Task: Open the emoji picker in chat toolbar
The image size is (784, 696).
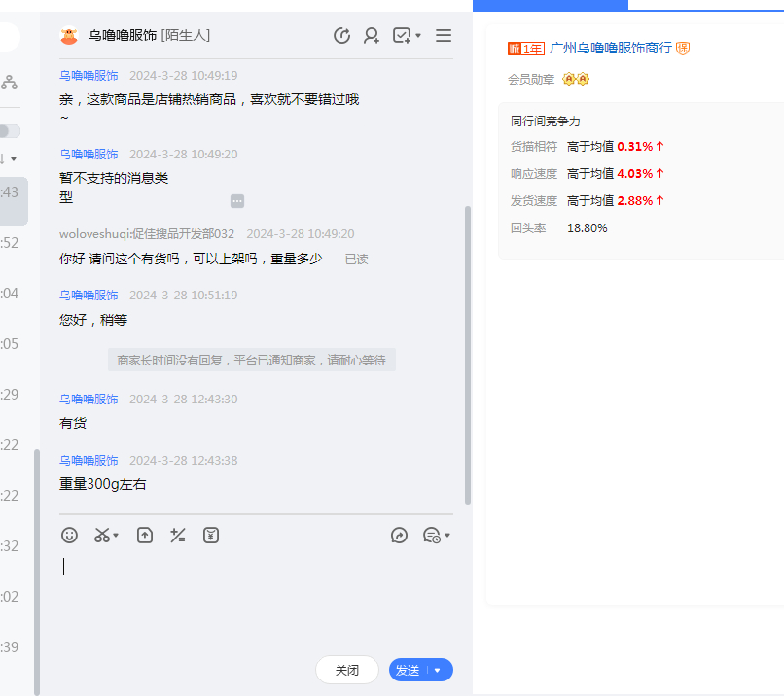Action: [x=69, y=536]
